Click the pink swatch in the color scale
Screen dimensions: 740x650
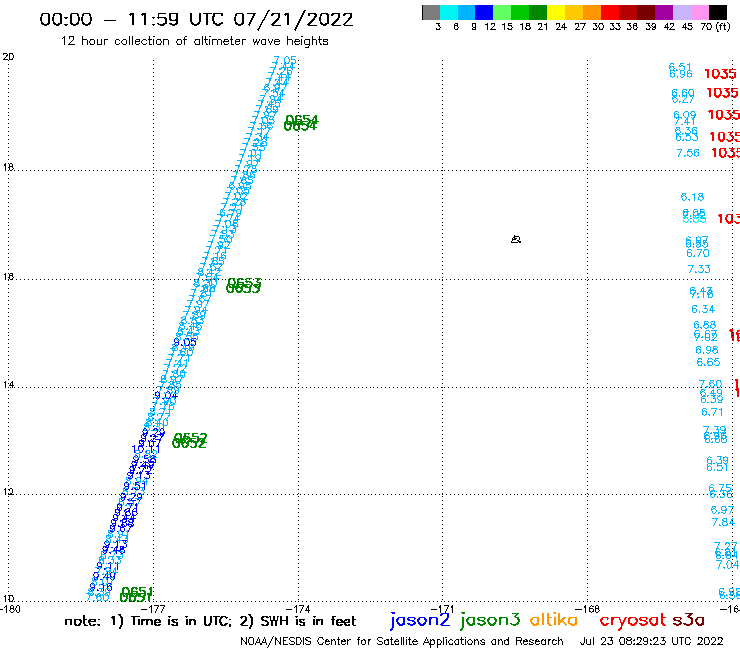point(699,12)
